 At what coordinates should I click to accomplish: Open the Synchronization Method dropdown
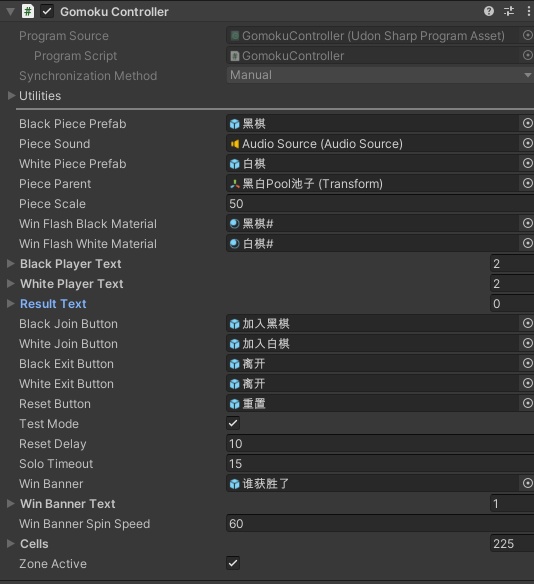pos(380,75)
